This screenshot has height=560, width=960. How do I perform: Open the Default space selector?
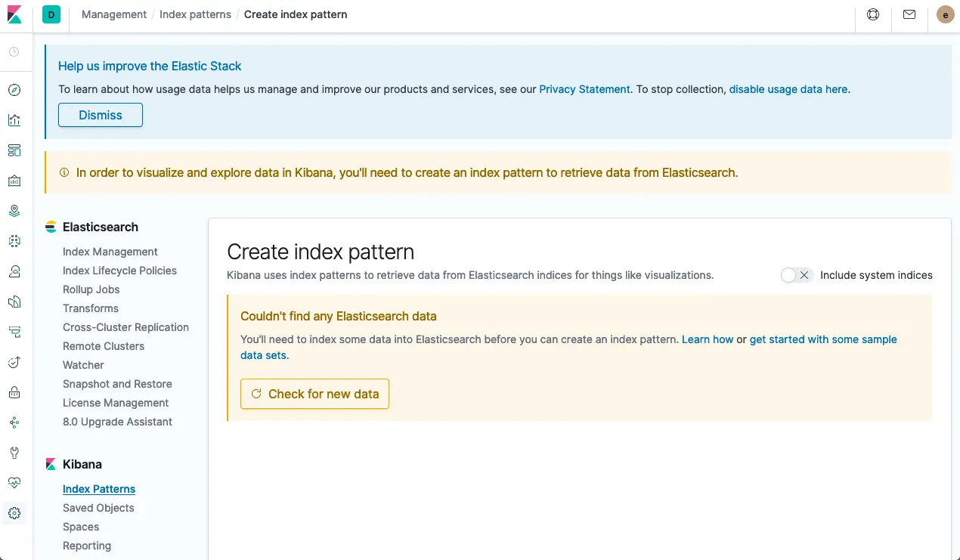click(51, 14)
